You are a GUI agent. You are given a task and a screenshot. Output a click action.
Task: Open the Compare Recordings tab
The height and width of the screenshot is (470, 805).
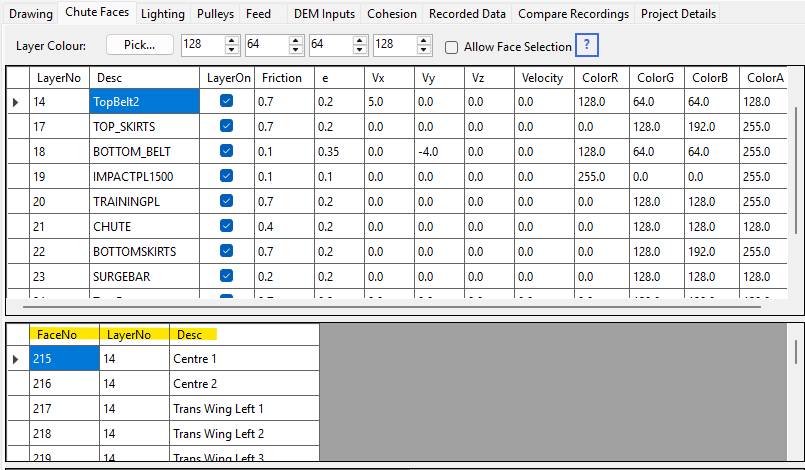click(x=573, y=14)
